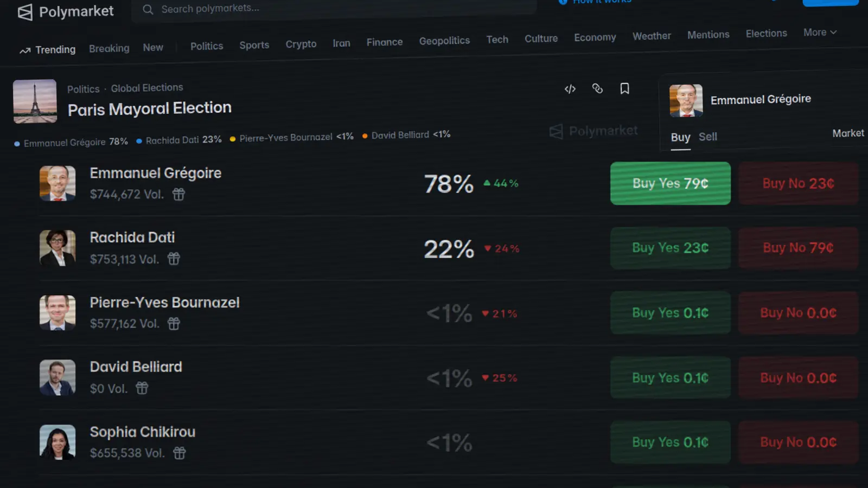Click the rewards gift icon for Rachida Dati

pos(174,259)
